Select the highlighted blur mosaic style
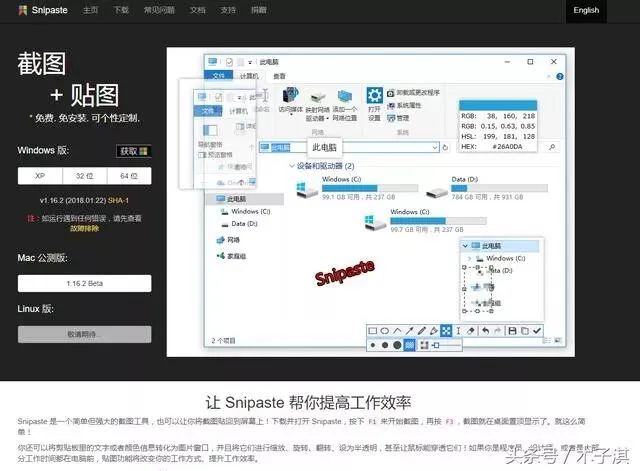Screen dimensions: 640x471 (x=409, y=345)
